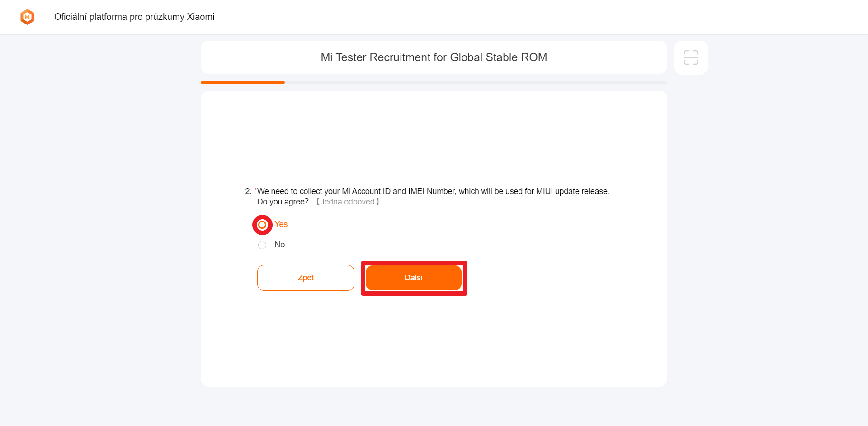Click the "Jedna odpověď" hint label

348,202
